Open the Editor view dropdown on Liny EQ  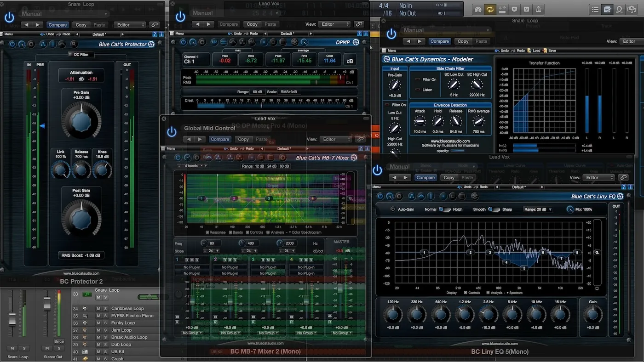[x=598, y=177]
